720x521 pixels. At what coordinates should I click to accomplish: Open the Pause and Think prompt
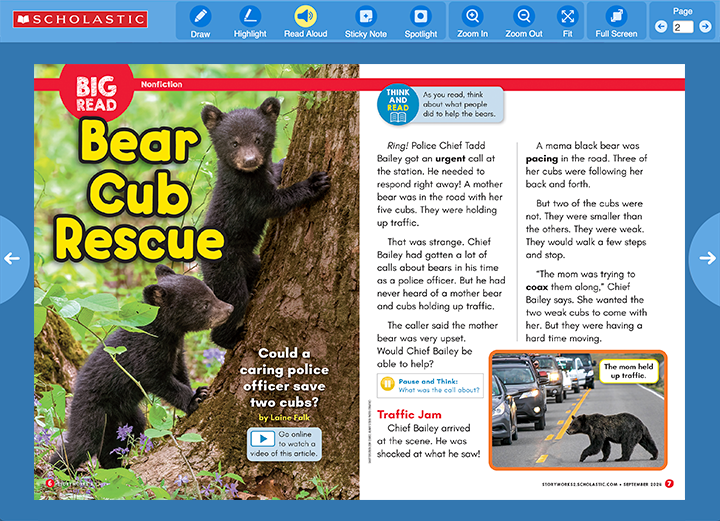pos(432,386)
